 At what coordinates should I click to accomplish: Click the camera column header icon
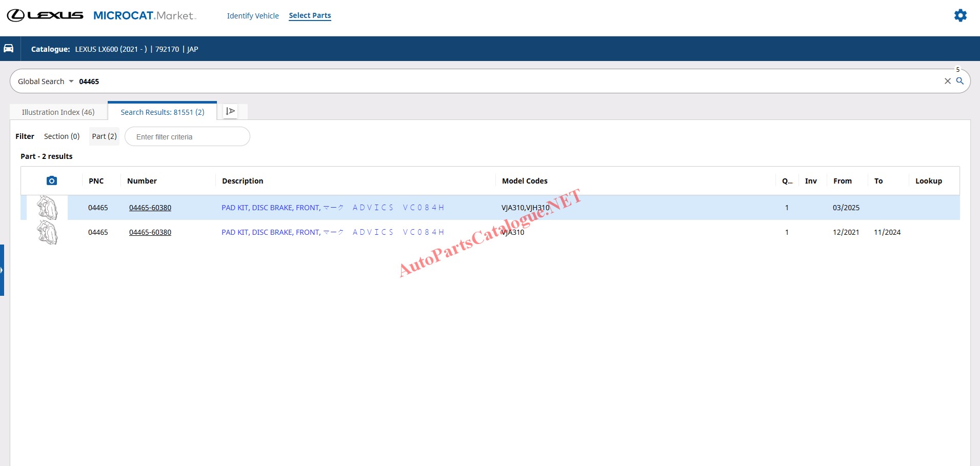(51, 180)
